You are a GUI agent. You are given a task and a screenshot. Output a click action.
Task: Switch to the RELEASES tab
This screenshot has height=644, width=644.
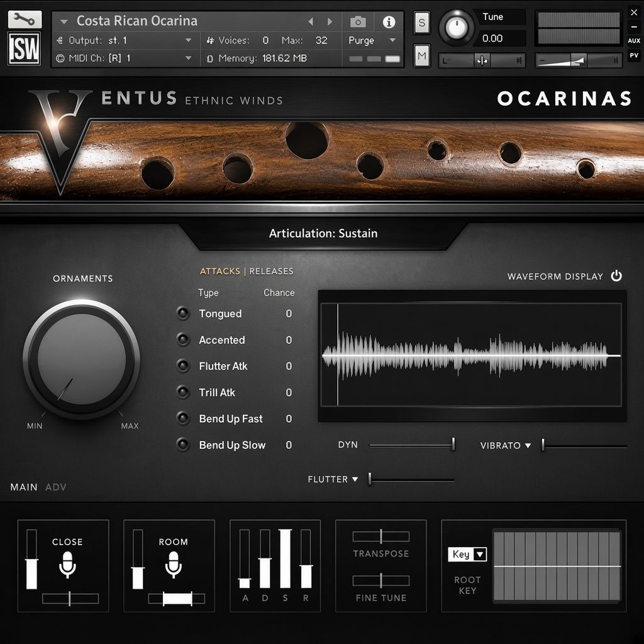(x=272, y=271)
